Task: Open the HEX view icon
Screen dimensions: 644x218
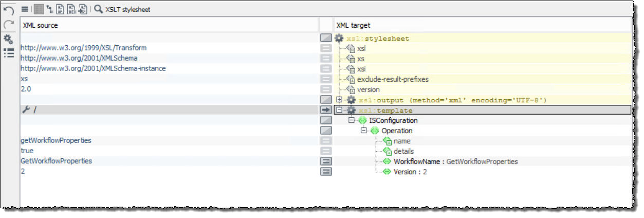Action: pos(71,9)
